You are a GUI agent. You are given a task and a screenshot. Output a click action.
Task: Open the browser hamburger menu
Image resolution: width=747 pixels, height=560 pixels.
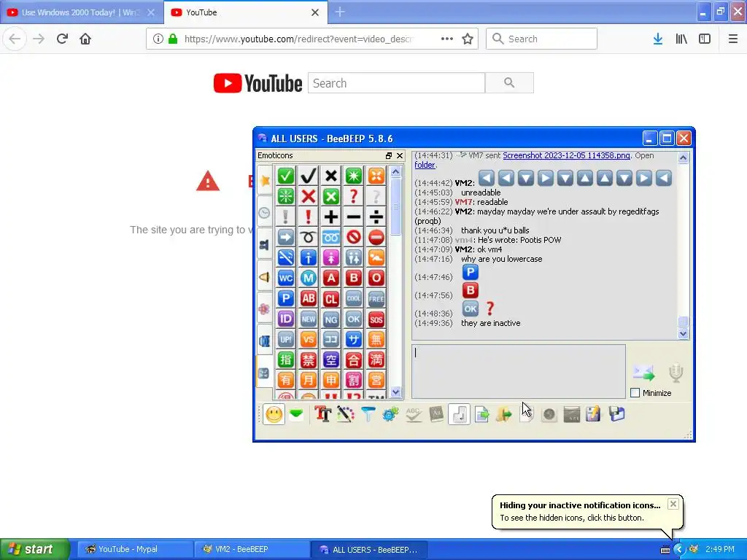tap(732, 39)
